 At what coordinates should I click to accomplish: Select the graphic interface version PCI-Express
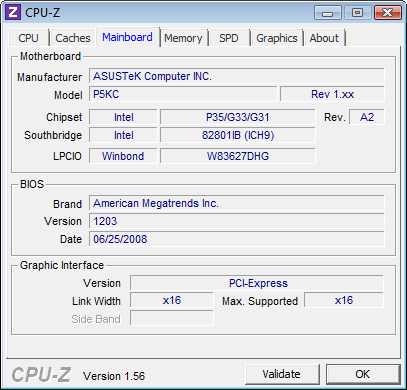pos(257,283)
